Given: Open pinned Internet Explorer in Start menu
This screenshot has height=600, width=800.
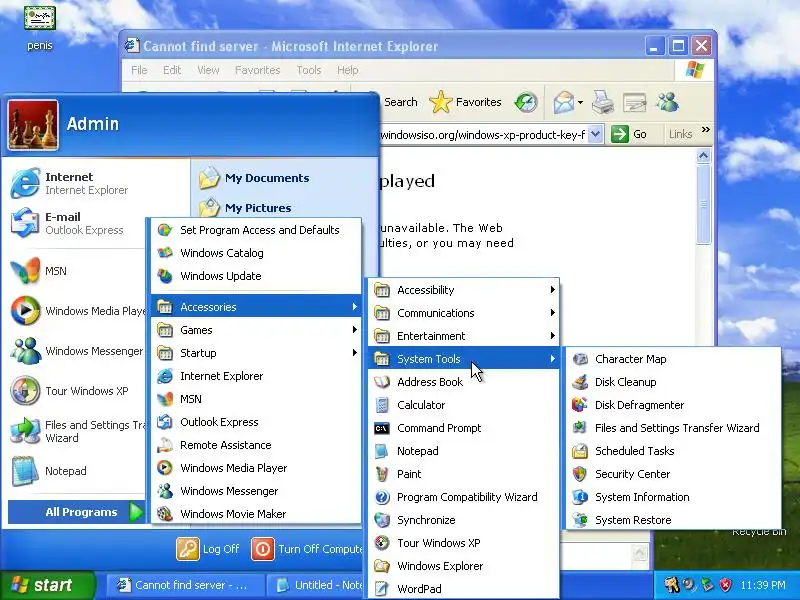Looking at the screenshot, I should click(x=77, y=183).
